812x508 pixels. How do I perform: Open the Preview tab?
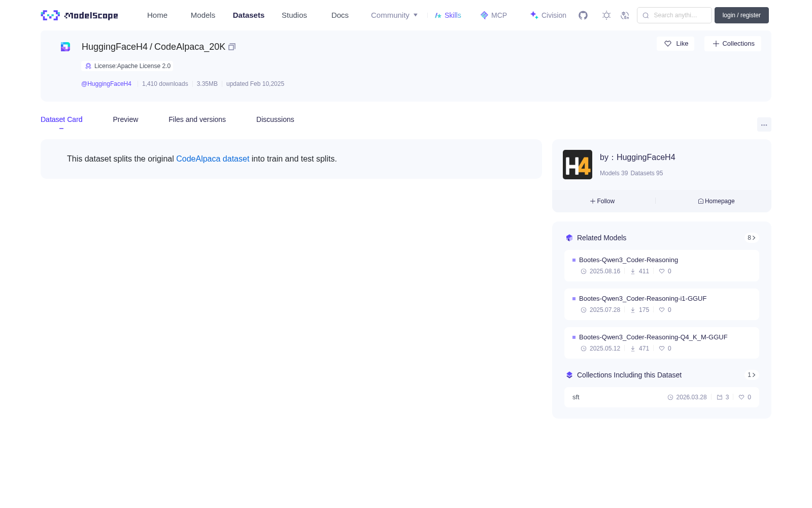click(x=125, y=119)
